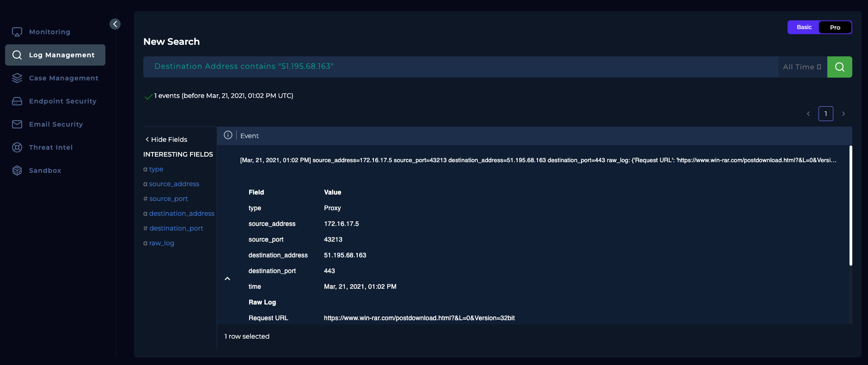The width and height of the screenshot is (868, 365).
Task: Switch search mode to Pro
Action: [835, 27]
